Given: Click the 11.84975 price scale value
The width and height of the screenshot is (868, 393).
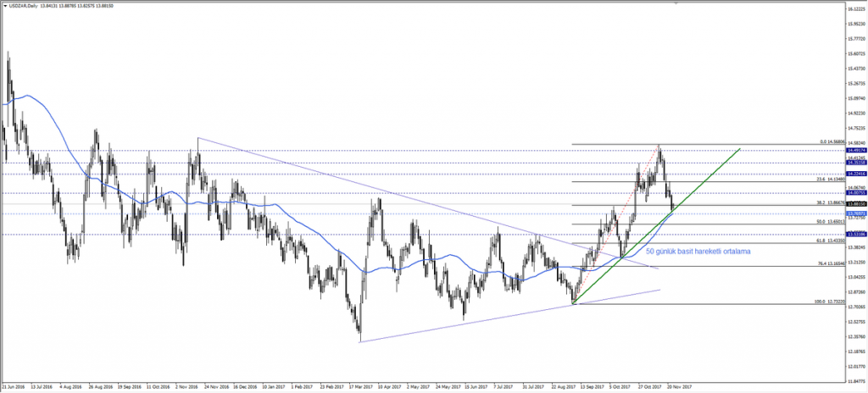Looking at the screenshot, I should click(856, 381).
